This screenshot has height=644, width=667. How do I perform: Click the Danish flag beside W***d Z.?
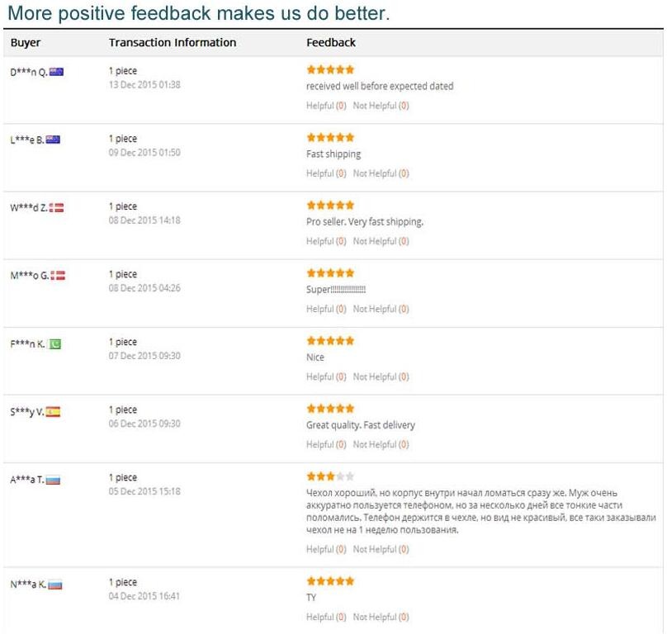pos(58,207)
